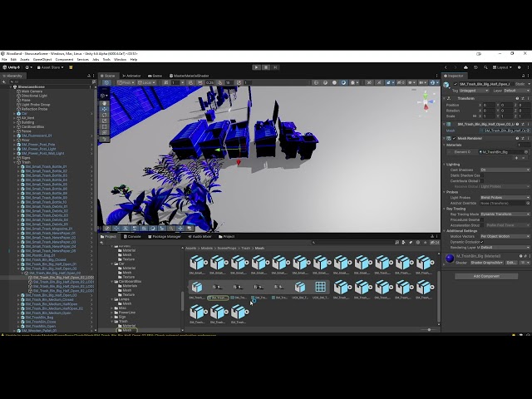
Task: Collapse the Transform component foldout
Action: click(445, 98)
